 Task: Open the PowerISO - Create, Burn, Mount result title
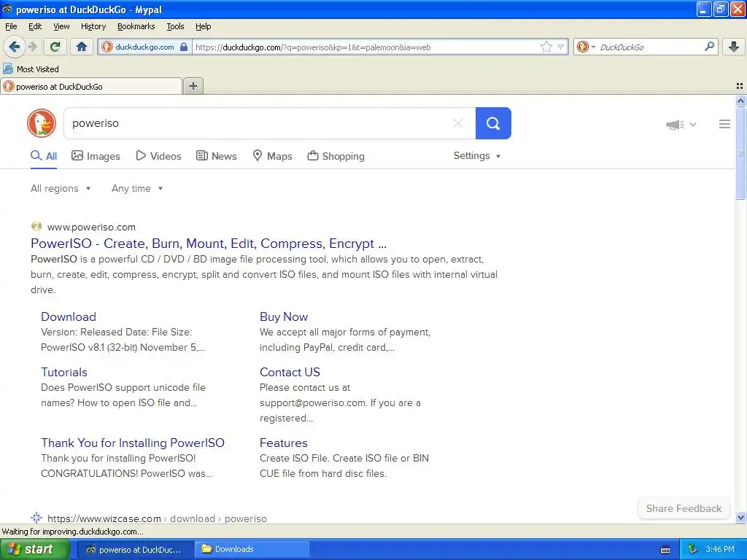click(x=209, y=244)
